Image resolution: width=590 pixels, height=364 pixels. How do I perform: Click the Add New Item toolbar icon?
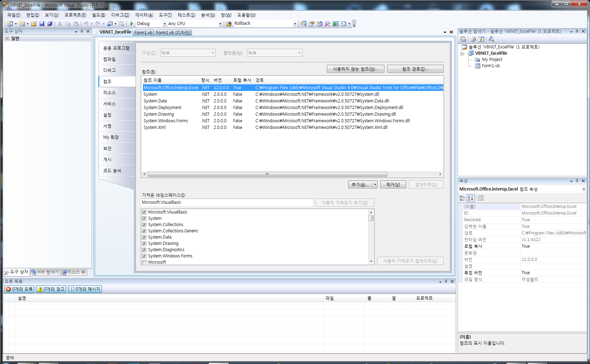pos(22,24)
